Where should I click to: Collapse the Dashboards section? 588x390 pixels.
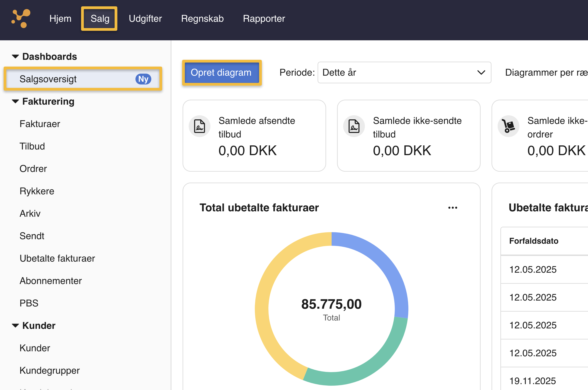[15, 57]
